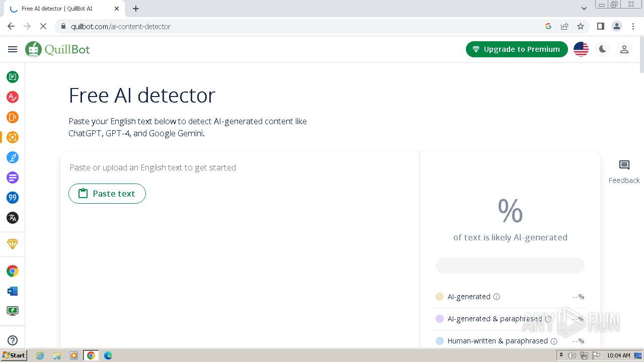This screenshot has height=362, width=644.
Task: Click the Paste text button
Action: [x=107, y=194]
